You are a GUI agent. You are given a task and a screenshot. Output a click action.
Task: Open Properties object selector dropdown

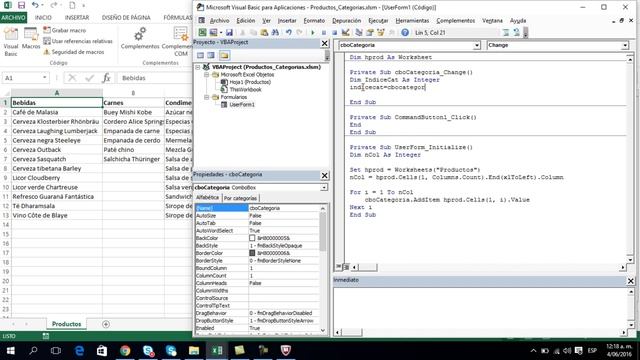[x=324, y=187]
